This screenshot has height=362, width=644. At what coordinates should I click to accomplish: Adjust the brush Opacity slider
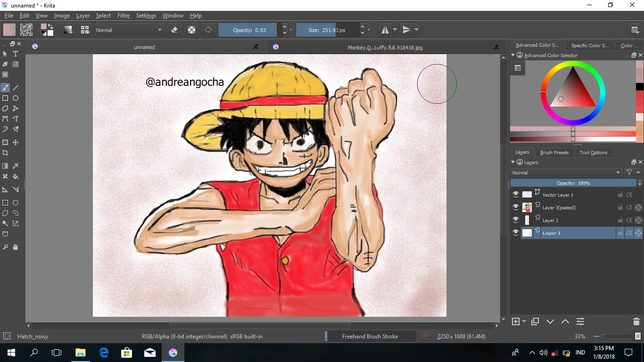pos(249,30)
